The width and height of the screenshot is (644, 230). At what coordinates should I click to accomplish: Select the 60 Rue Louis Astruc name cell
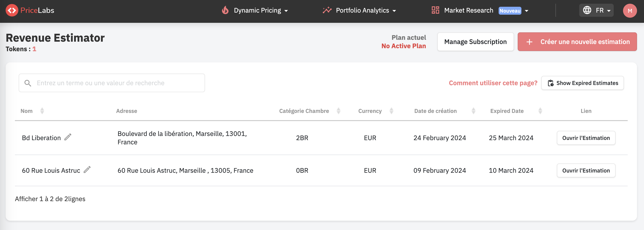pyautogui.click(x=51, y=171)
